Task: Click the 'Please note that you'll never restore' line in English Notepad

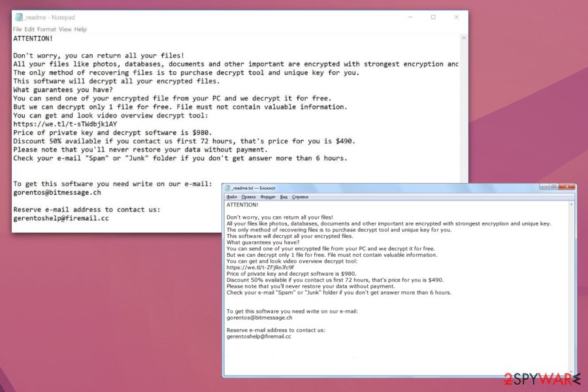Action: pos(140,150)
